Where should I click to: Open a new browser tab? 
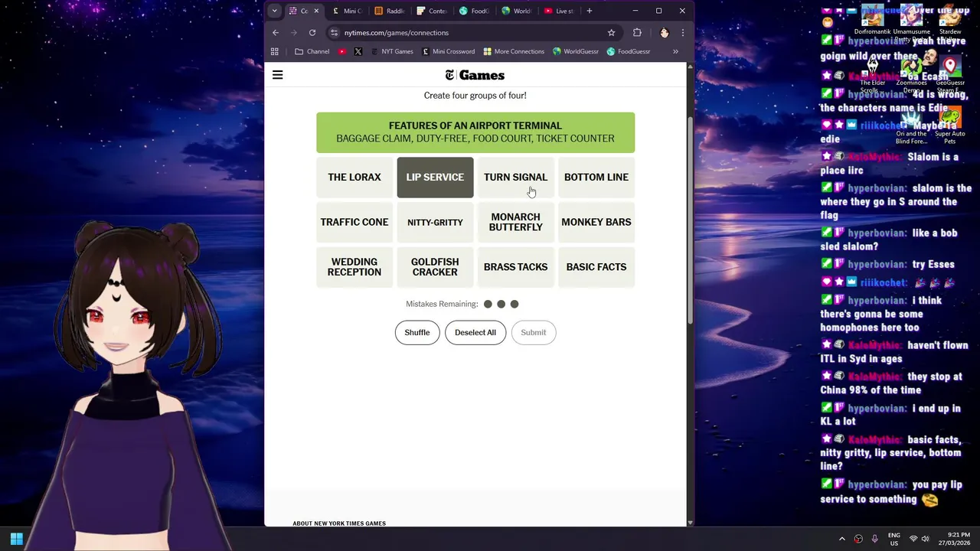589,11
